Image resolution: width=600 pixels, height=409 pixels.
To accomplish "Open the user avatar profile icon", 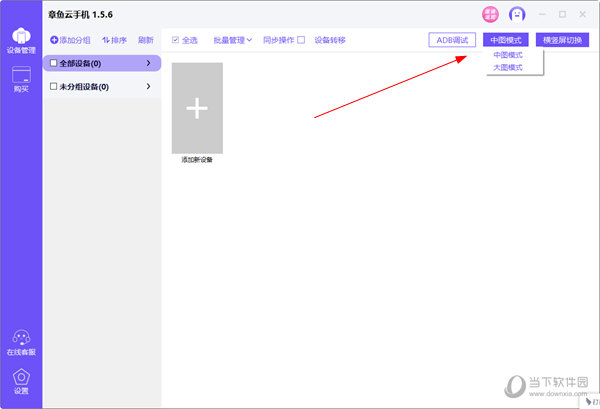I will [517, 15].
